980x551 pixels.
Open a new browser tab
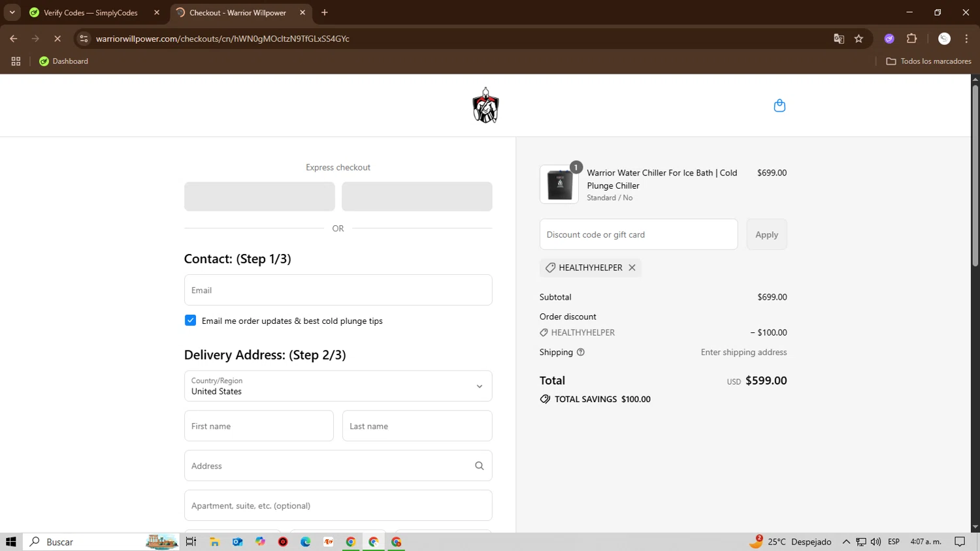click(x=325, y=12)
